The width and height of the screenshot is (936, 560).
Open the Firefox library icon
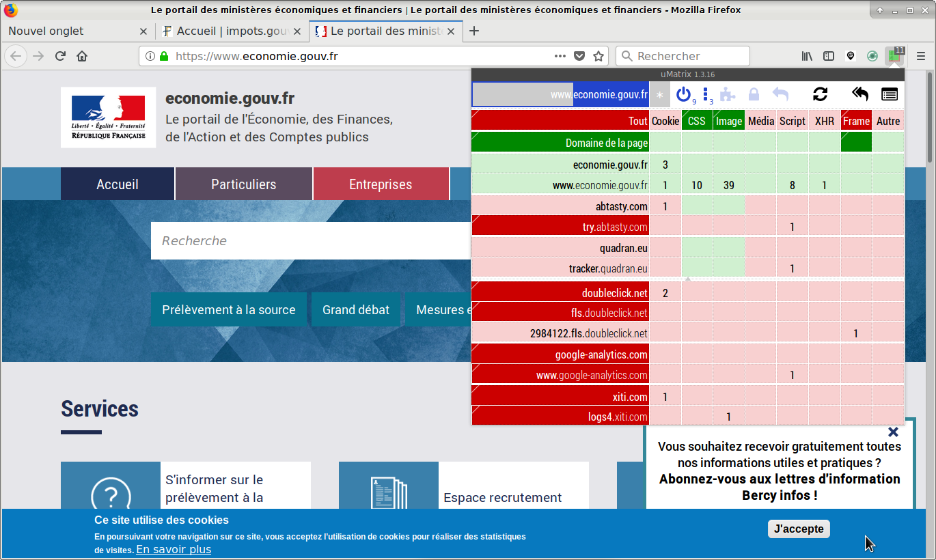[807, 56]
